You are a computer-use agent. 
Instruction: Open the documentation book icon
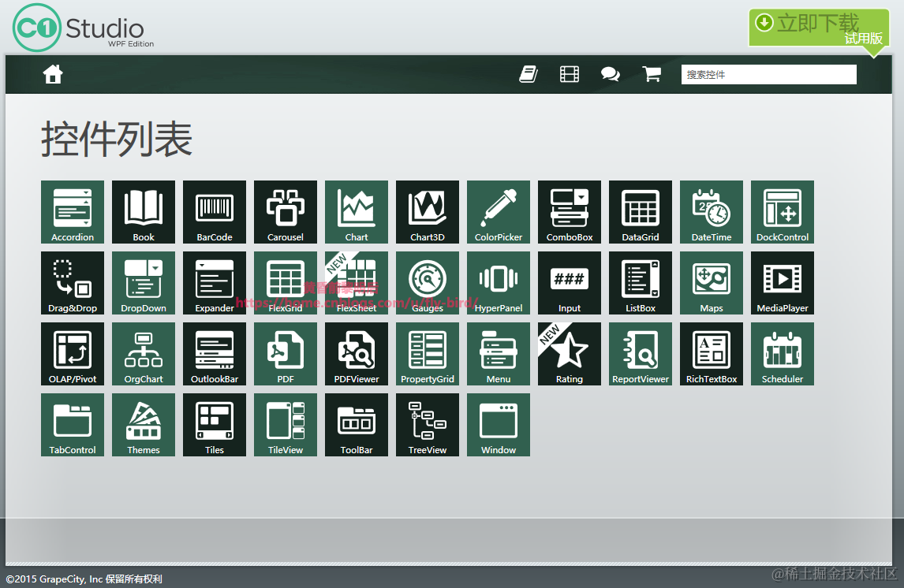[529, 74]
